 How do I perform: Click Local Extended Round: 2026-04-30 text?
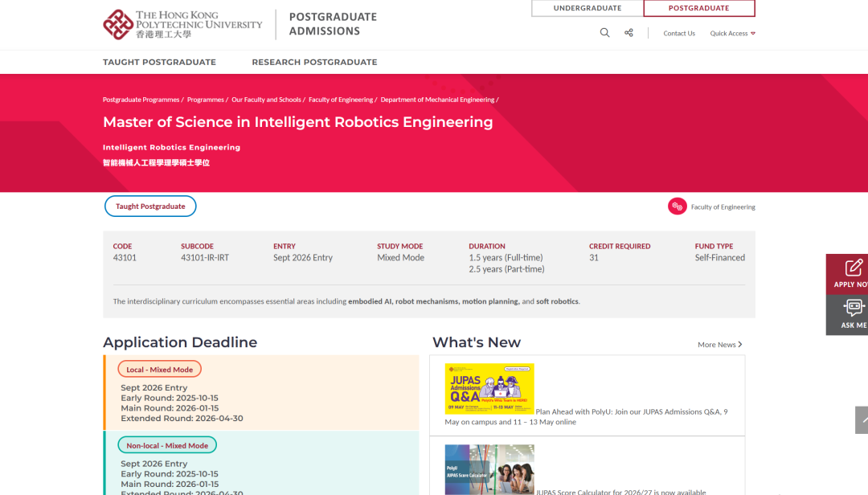tap(182, 418)
